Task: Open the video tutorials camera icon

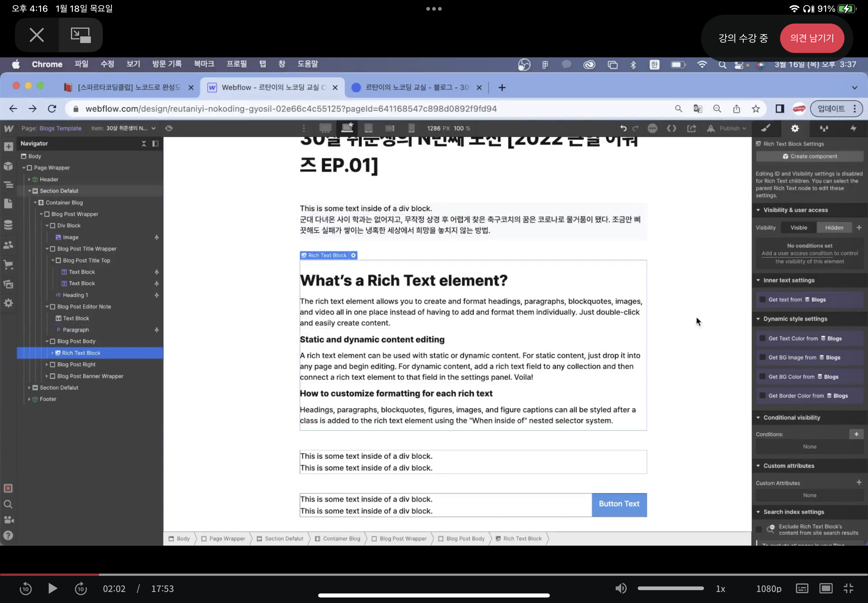Action: pyautogui.click(x=8, y=520)
